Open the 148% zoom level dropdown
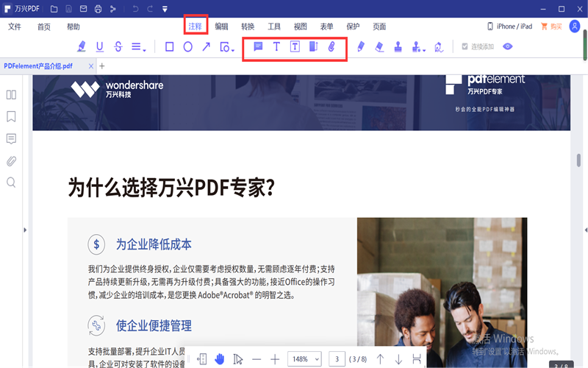This screenshot has height=368, width=588. pos(304,359)
